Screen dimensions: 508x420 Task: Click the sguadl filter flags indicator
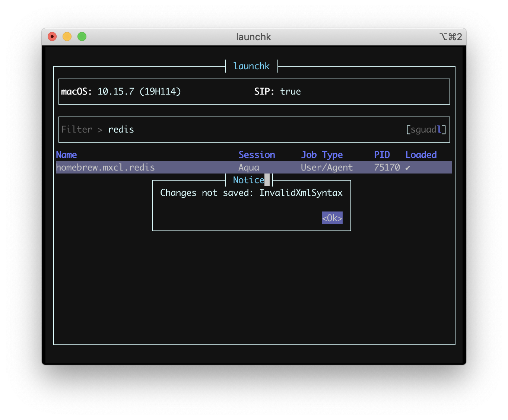(426, 130)
